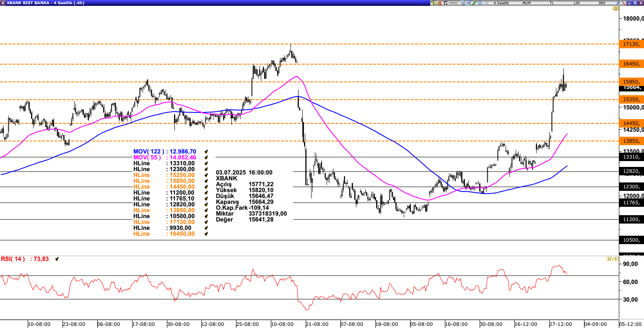Click the 05-08:00 time axis label
The width and height of the screenshot is (644, 328).
pyautogui.click(x=421, y=324)
